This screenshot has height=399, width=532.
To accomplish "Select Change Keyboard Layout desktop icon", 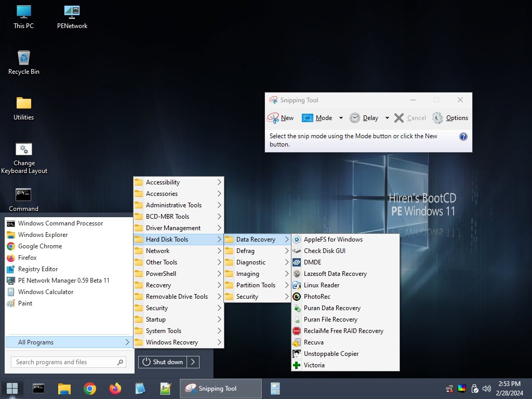I will pos(24,158).
